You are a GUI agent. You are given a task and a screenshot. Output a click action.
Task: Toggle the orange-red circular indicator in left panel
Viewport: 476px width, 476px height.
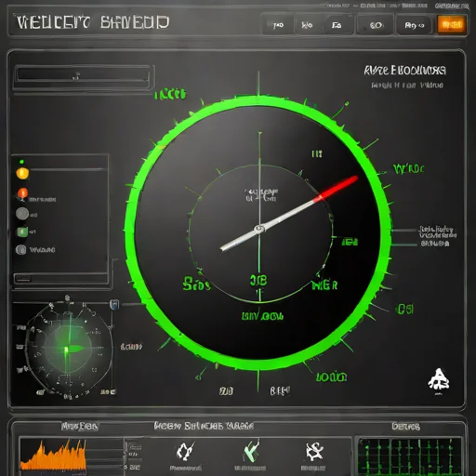tap(22, 193)
